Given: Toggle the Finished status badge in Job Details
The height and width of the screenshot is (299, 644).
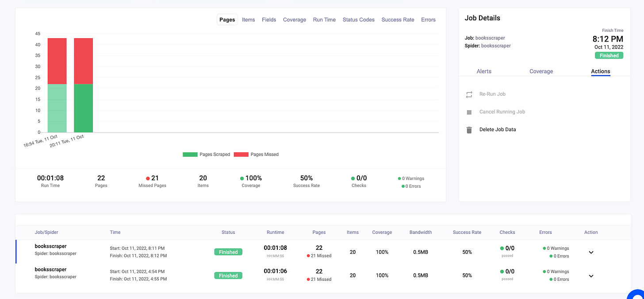Looking at the screenshot, I should tap(609, 55).
